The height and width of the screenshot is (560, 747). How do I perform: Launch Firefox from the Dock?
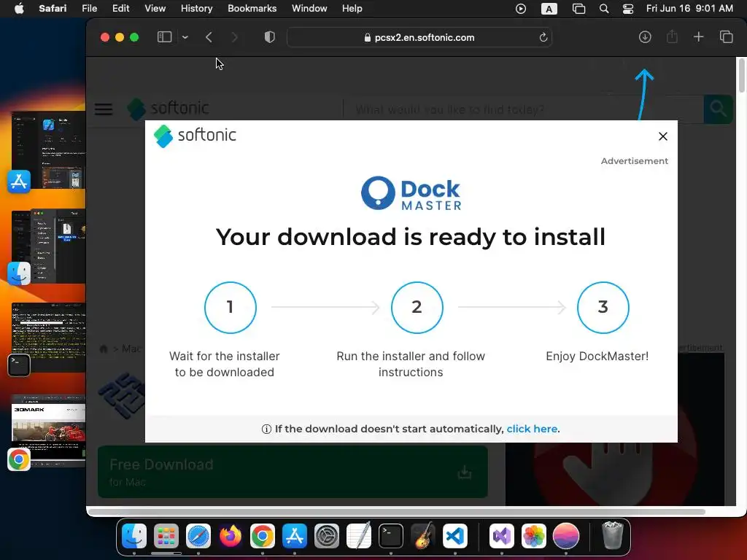230,536
